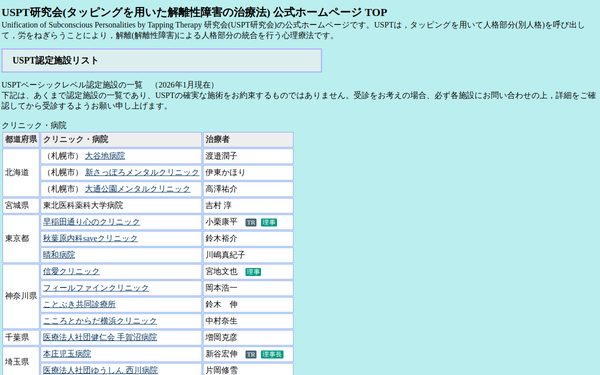
Task: Open the ことぶき共同診療所 link
Action: tap(79, 304)
